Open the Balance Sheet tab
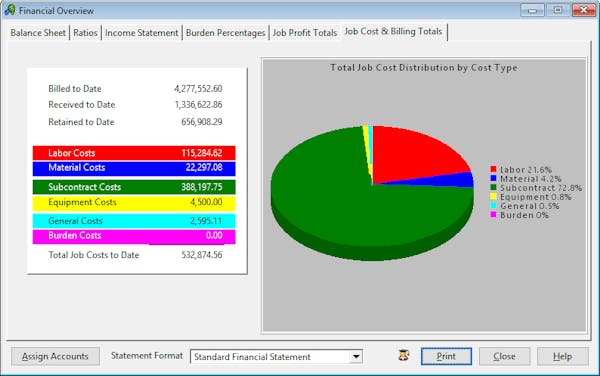Screen dimensions: 600x376 38,33
